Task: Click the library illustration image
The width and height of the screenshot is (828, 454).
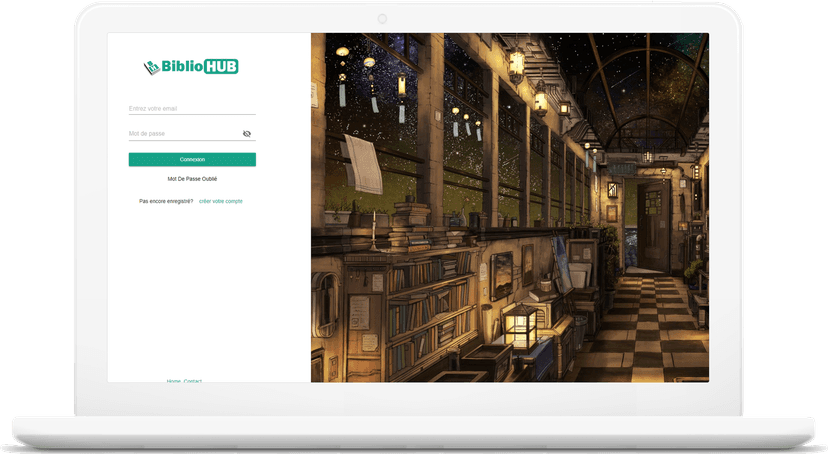Action: (510, 207)
